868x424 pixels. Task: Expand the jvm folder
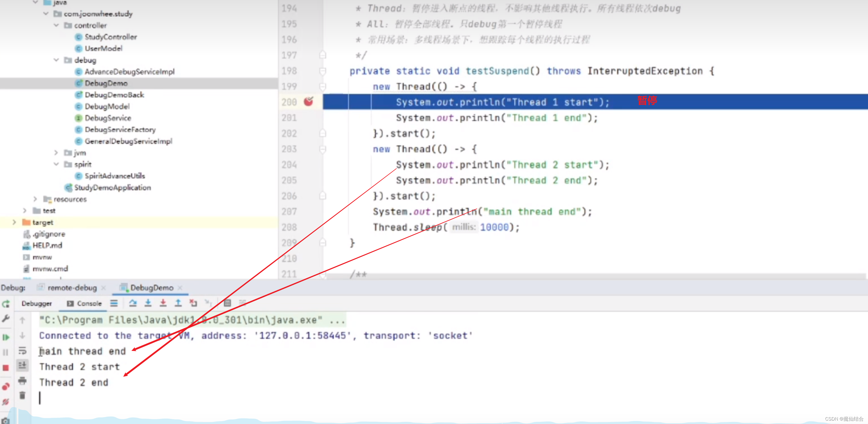click(x=56, y=153)
